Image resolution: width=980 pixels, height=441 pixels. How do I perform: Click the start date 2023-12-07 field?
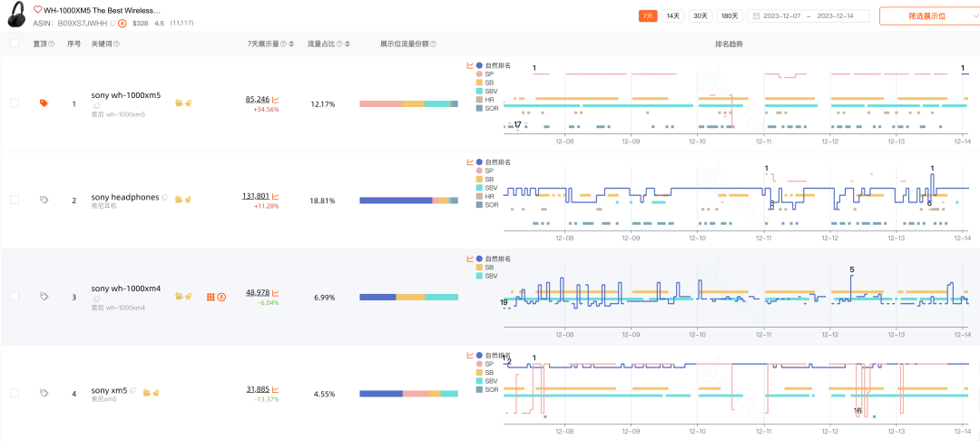[x=781, y=16]
